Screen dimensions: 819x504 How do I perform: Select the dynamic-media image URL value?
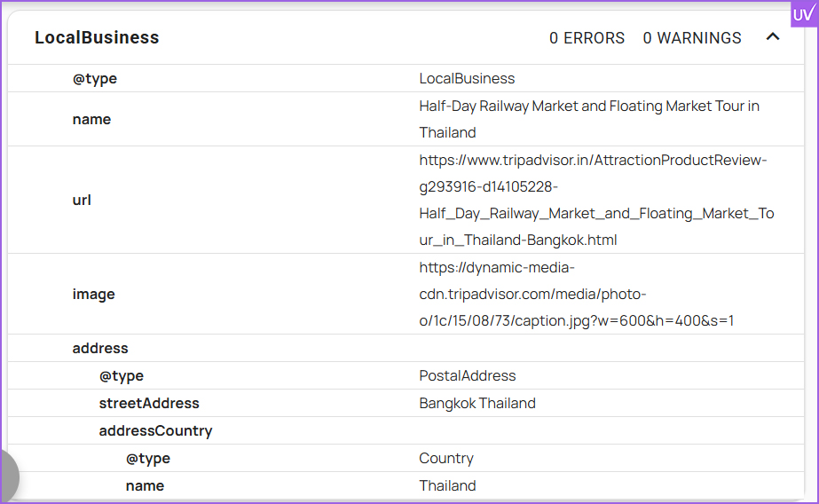576,294
